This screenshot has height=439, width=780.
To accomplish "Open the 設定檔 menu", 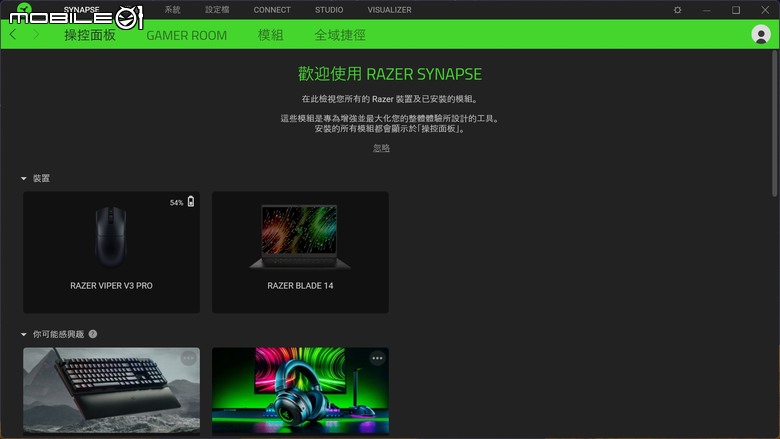I will point(217,9).
